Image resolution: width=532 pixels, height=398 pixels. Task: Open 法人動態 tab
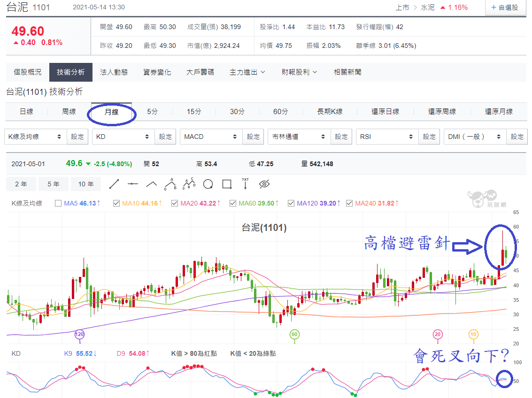114,72
